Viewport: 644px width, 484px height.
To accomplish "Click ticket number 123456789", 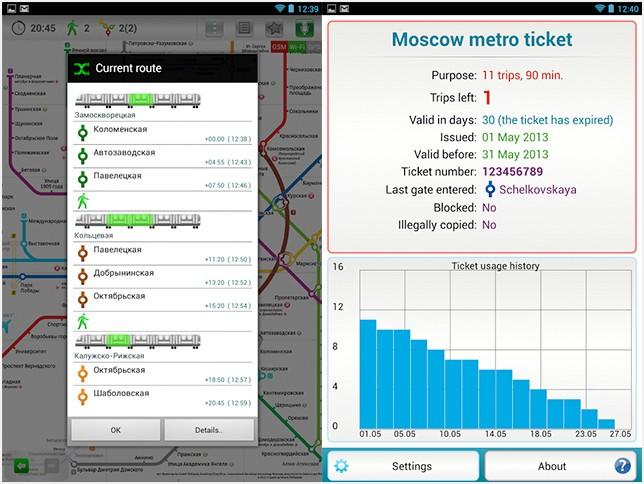I will [513, 172].
